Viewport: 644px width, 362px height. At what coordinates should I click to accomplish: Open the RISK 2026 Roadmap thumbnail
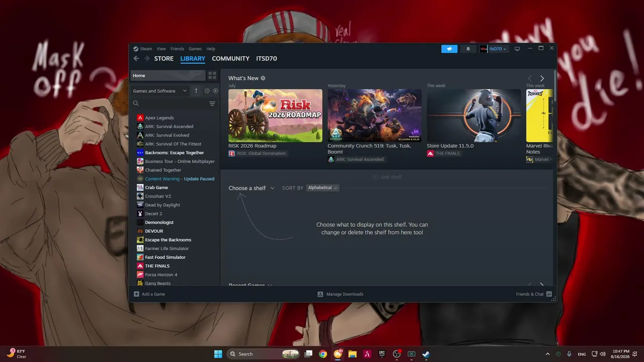click(x=275, y=116)
